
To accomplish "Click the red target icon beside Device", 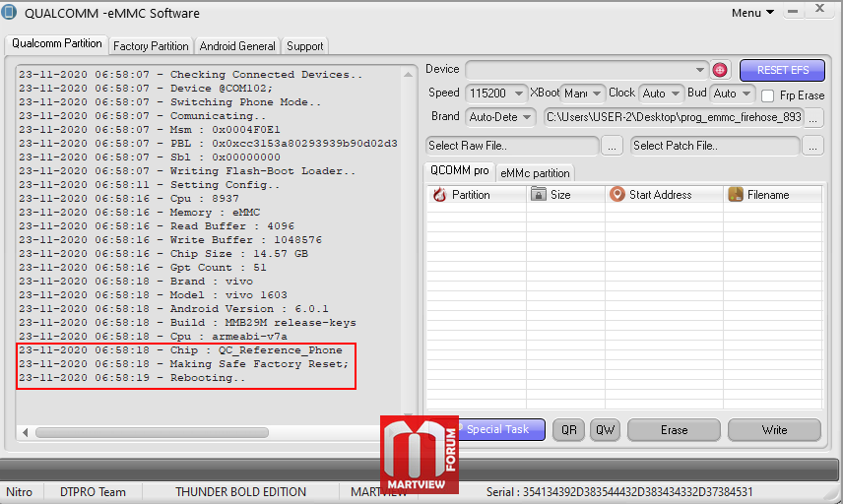I will pyautogui.click(x=719, y=69).
